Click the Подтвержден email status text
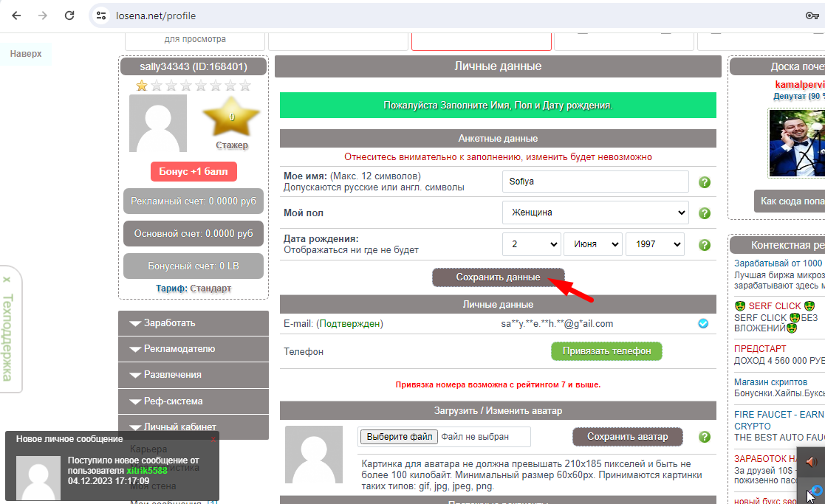Screen dimensions: 825x504 pyautogui.click(x=349, y=324)
